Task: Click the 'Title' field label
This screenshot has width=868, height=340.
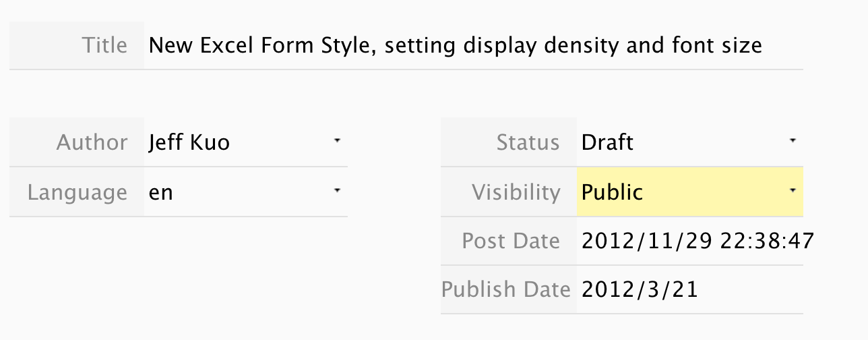Action: [104, 46]
